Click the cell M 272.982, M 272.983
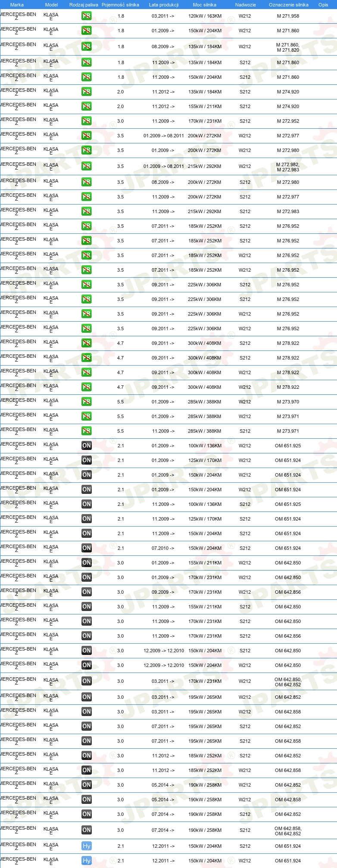This screenshot has height=868, width=337. (x=288, y=167)
